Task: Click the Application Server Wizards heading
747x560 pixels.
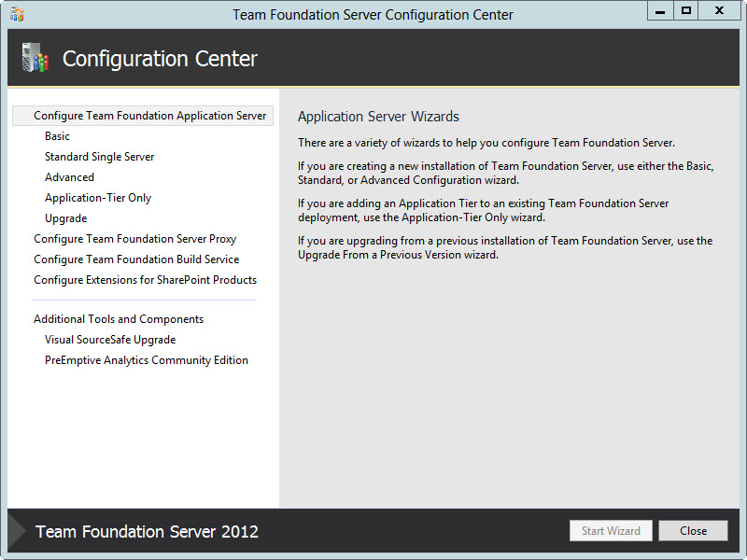Action: click(378, 117)
